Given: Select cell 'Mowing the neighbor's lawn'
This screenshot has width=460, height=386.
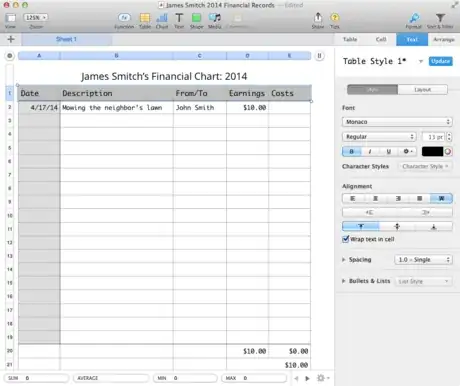Looking at the screenshot, I should click(117, 107).
